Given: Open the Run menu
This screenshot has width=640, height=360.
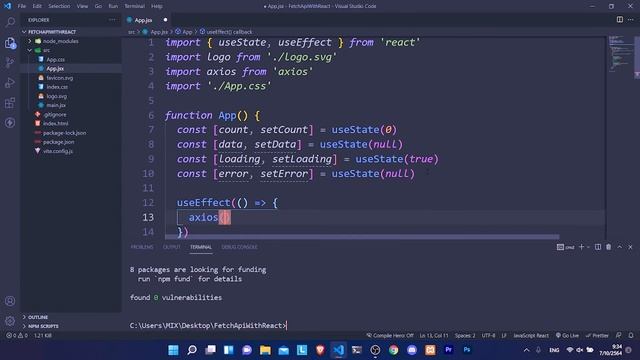Looking at the screenshot, I should coord(113,6).
